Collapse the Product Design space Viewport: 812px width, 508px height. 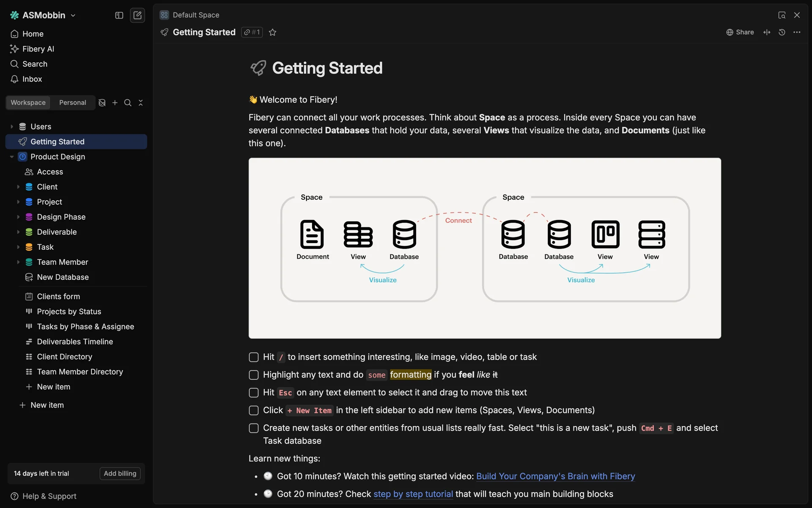pyautogui.click(x=12, y=157)
